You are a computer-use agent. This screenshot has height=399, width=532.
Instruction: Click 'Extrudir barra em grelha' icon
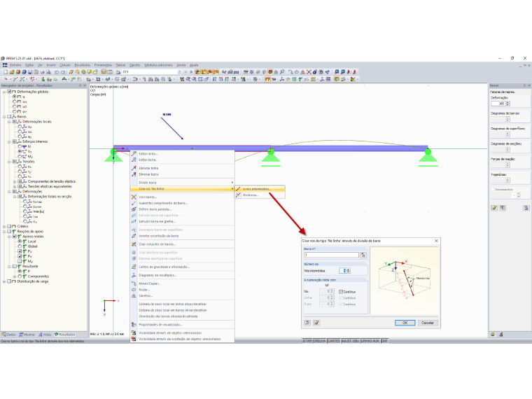pos(134,221)
